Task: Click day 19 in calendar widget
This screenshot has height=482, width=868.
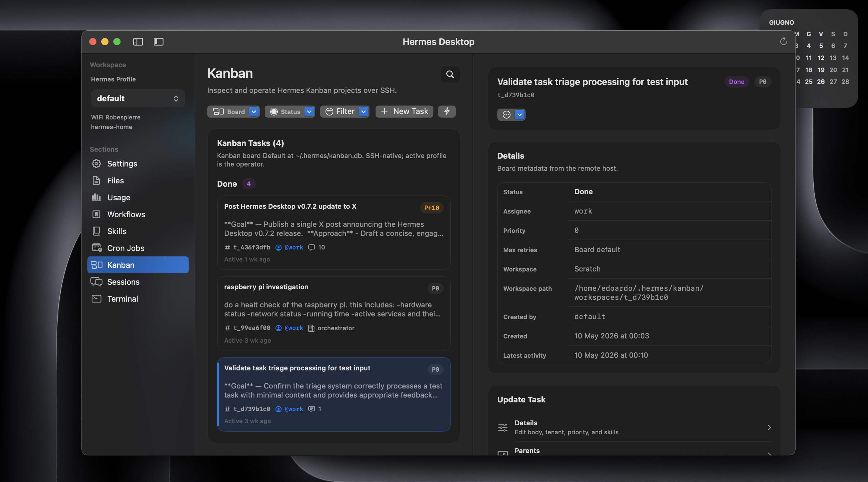Action: tap(821, 70)
